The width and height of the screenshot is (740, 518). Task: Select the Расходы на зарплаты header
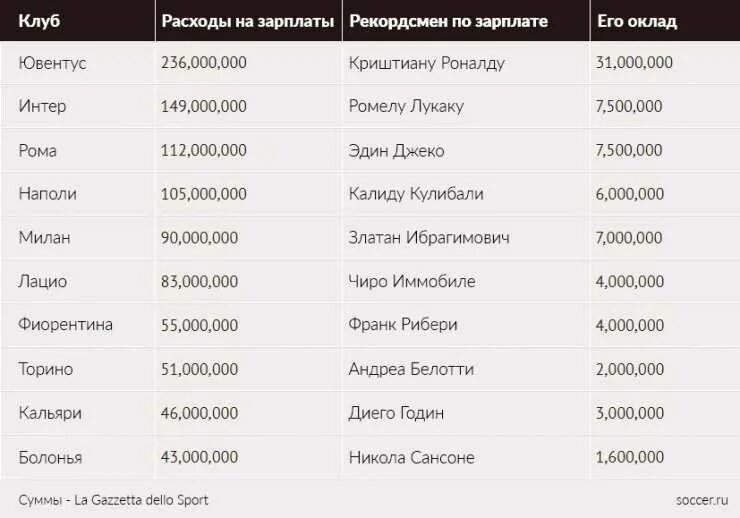click(x=248, y=21)
